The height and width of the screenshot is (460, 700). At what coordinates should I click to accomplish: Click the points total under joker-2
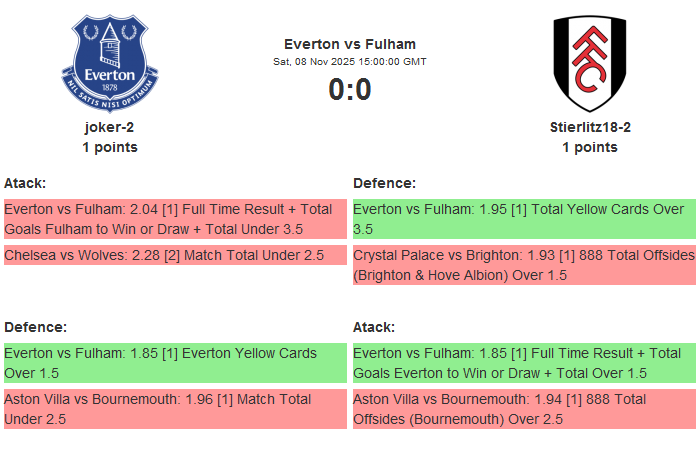[110, 147]
